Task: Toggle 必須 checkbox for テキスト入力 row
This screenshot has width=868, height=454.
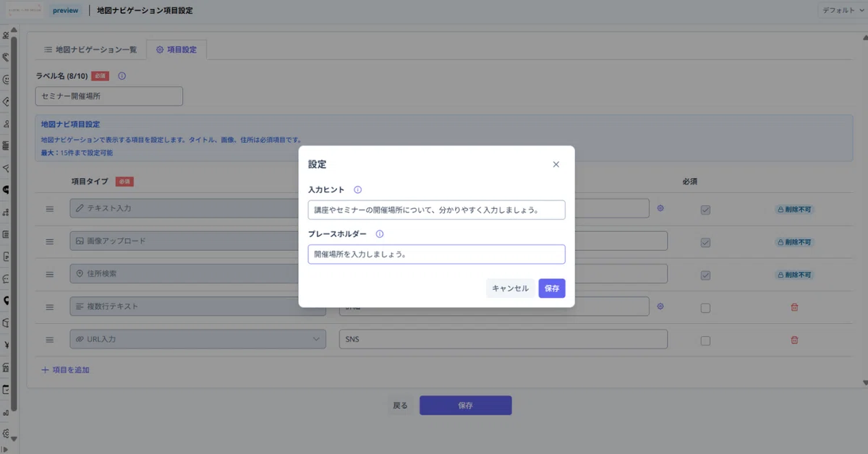Action: 705,210
